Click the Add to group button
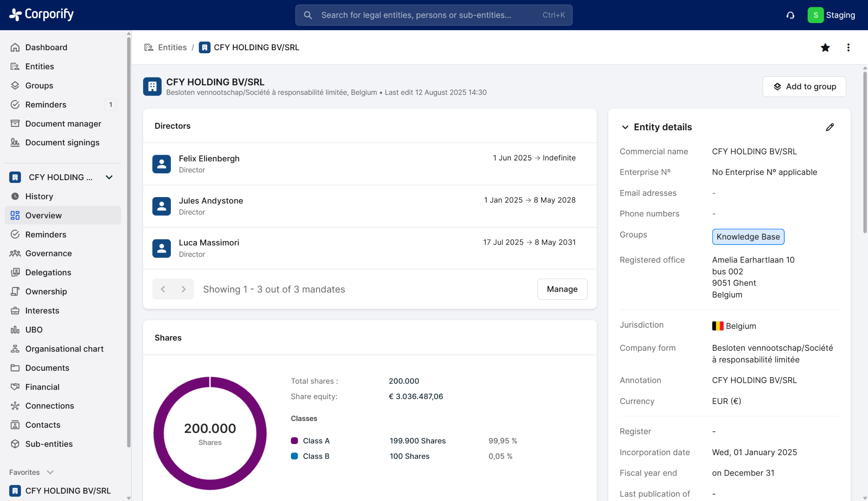The height and width of the screenshot is (501, 868). click(804, 86)
